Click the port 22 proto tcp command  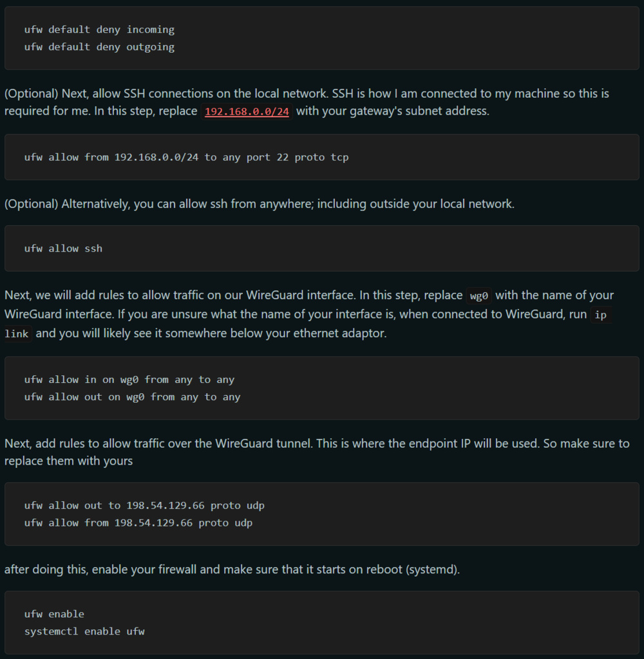[186, 158]
